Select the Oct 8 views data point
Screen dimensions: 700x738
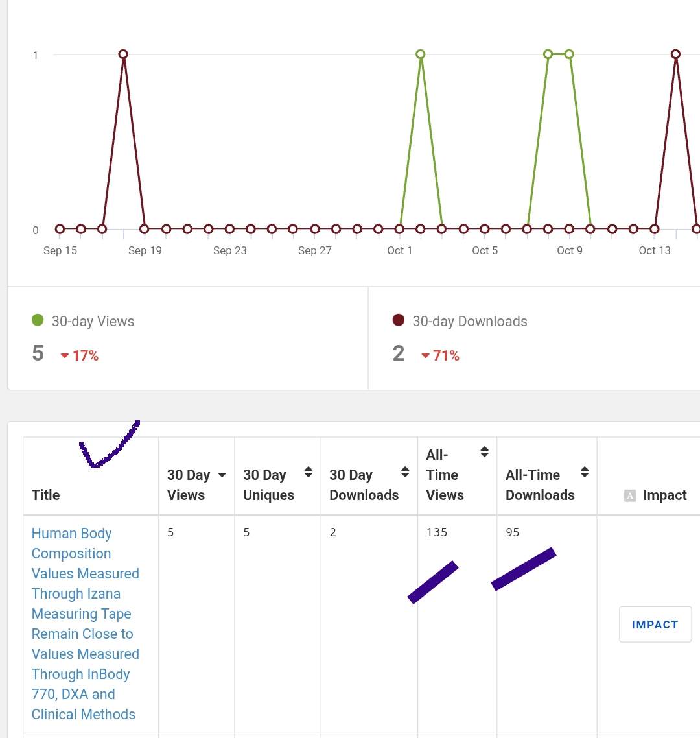coord(548,54)
